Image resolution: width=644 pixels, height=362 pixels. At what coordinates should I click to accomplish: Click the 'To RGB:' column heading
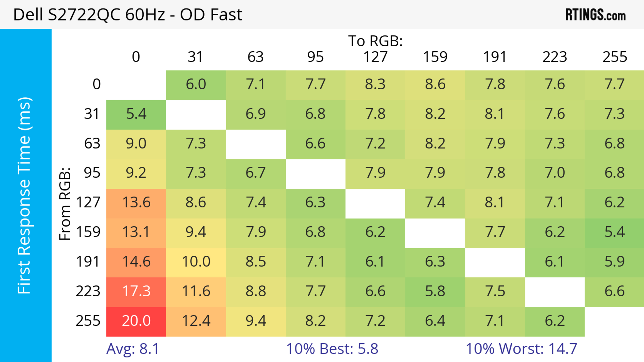pyautogui.click(x=375, y=41)
